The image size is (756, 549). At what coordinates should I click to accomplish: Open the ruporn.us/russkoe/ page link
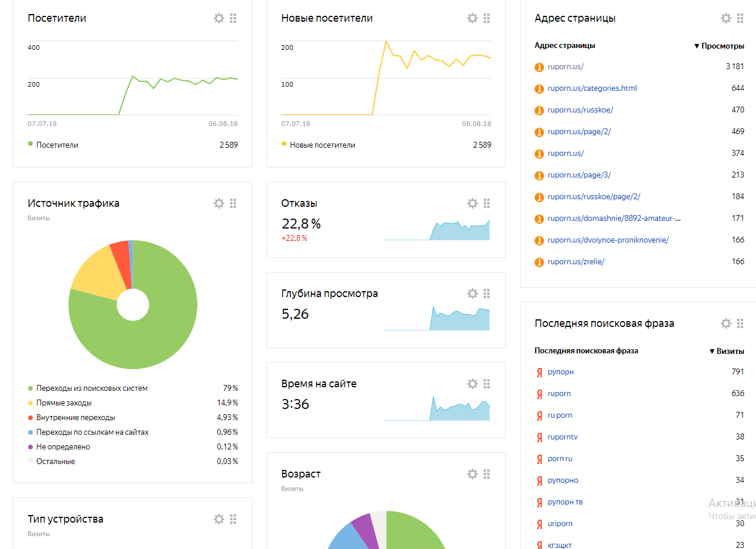click(580, 110)
